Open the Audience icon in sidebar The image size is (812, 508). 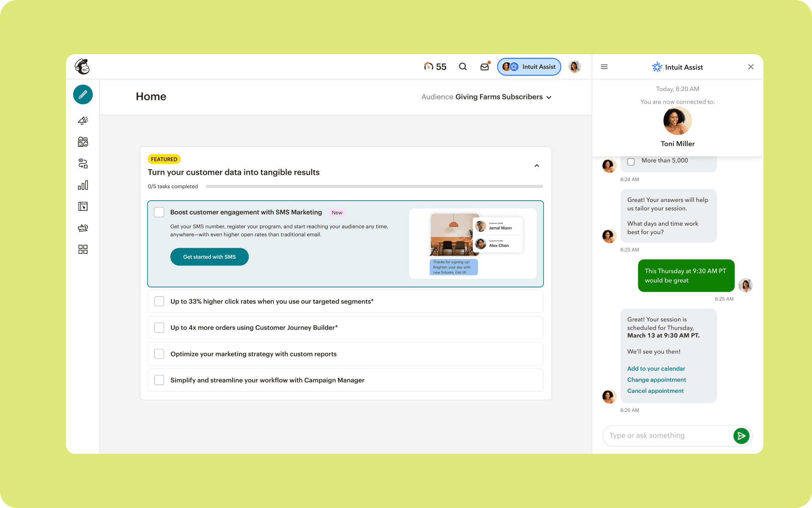83,142
